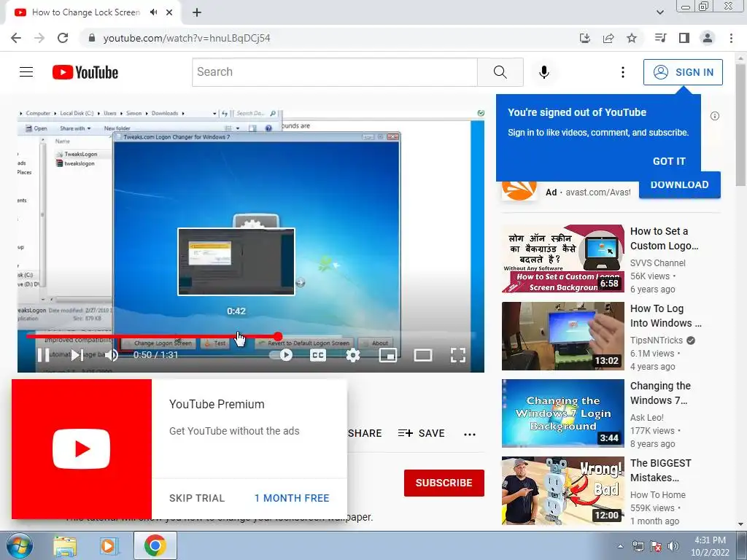The image size is (747, 560).
Task: Show hidden tray icons arrow
Action: coord(620,546)
